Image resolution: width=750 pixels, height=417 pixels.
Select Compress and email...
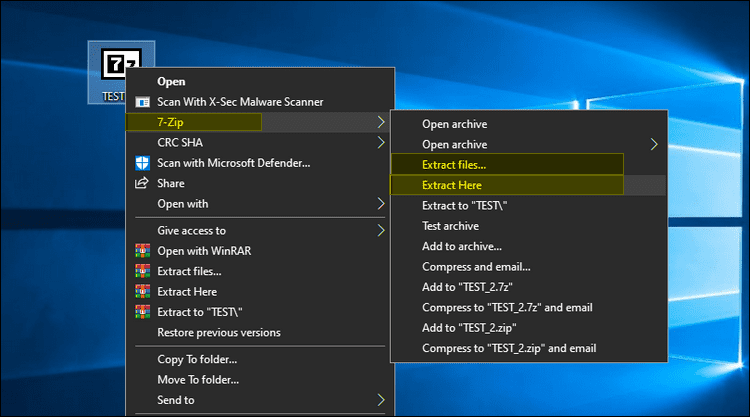click(x=529, y=267)
